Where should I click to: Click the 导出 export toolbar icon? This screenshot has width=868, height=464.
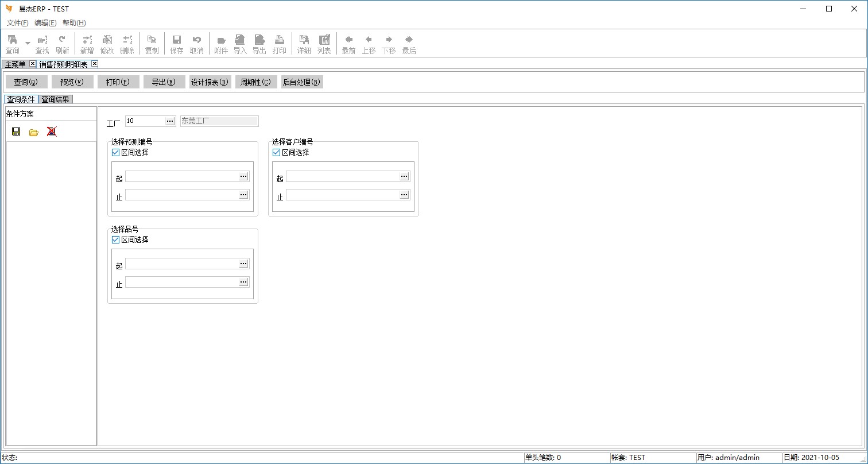[259, 44]
